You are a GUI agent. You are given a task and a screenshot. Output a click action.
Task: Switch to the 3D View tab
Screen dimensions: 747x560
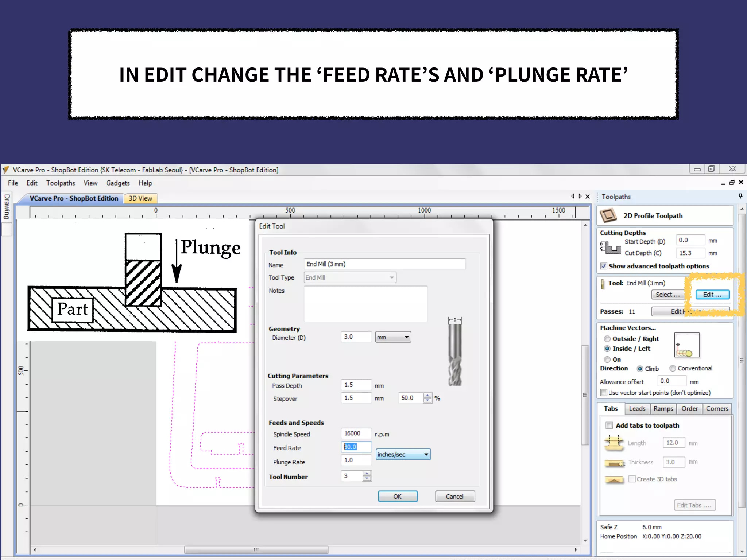tap(140, 198)
